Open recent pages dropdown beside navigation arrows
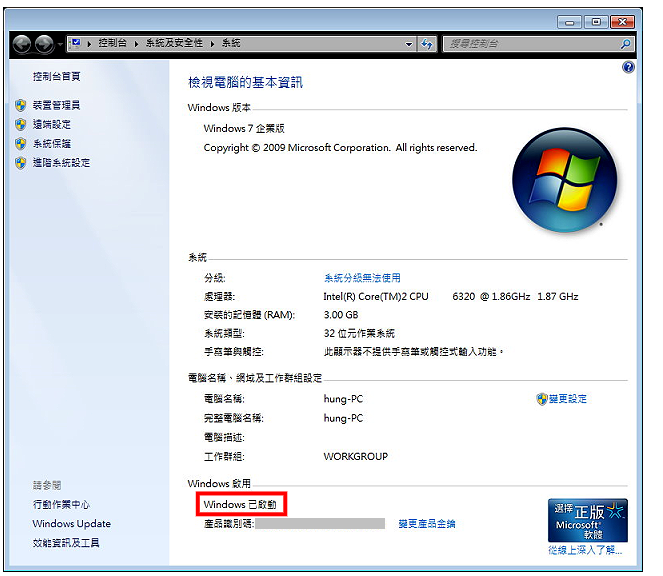 click(x=60, y=44)
